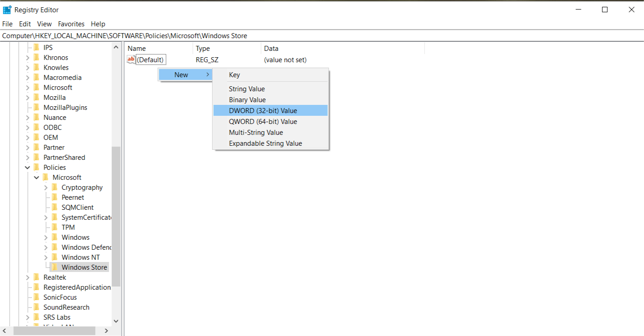The width and height of the screenshot is (644, 336).
Task: Click the registry path address bar
Action: click(x=318, y=36)
